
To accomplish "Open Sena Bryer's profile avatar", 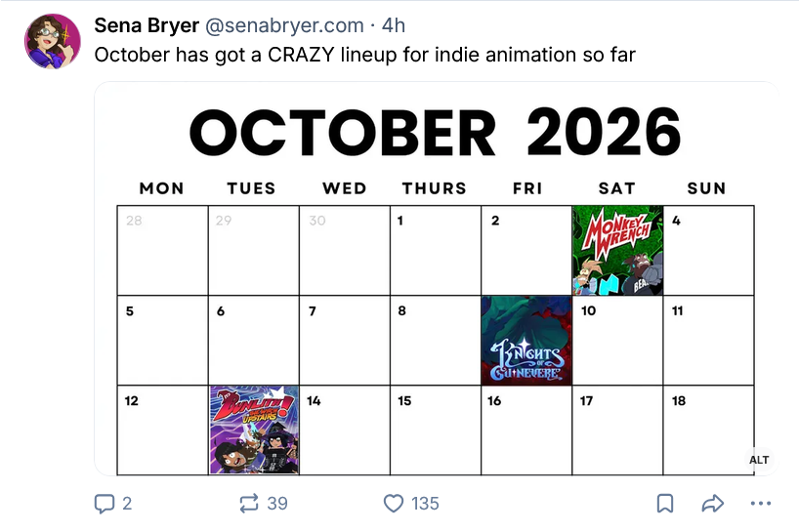I will (53, 41).
